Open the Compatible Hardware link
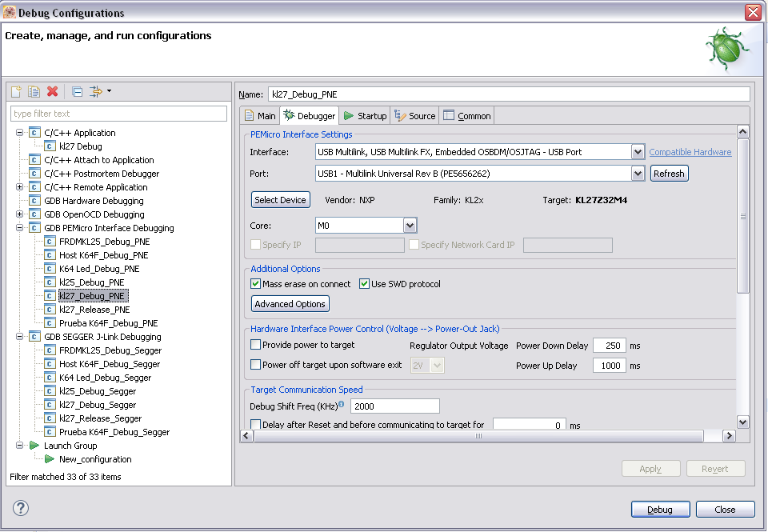 click(x=690, y=152)
